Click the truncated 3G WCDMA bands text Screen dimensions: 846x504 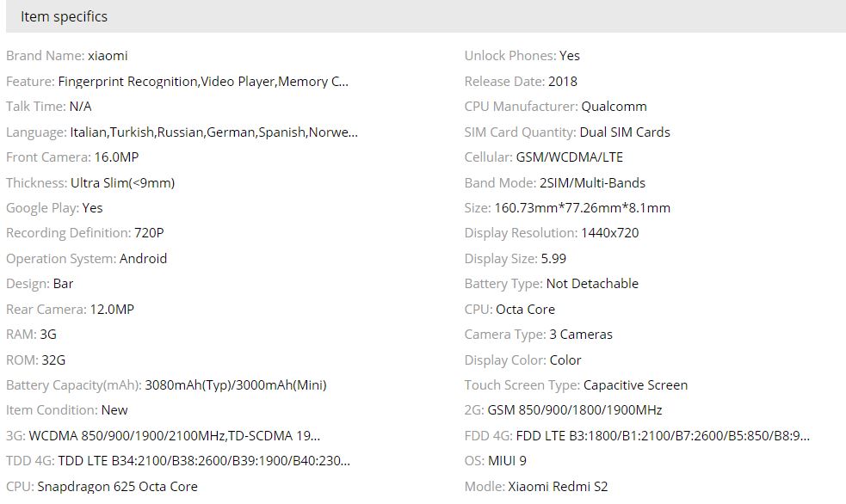(x=175, y=436)
